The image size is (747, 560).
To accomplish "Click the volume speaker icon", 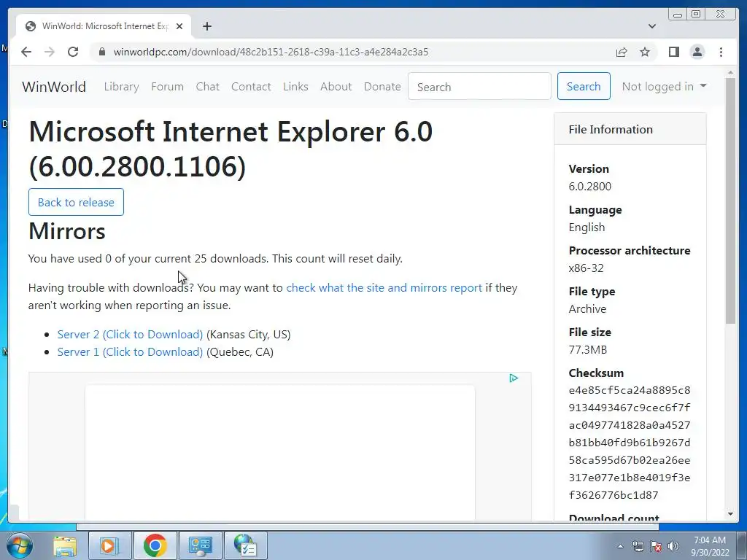I will (x=673, y=546).
